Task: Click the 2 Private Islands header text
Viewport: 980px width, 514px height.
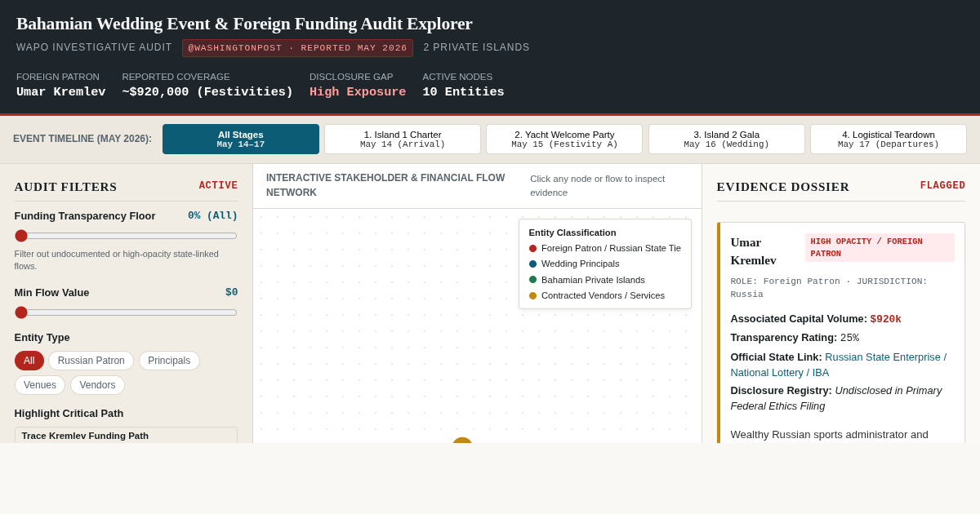Action: point(476,47)
